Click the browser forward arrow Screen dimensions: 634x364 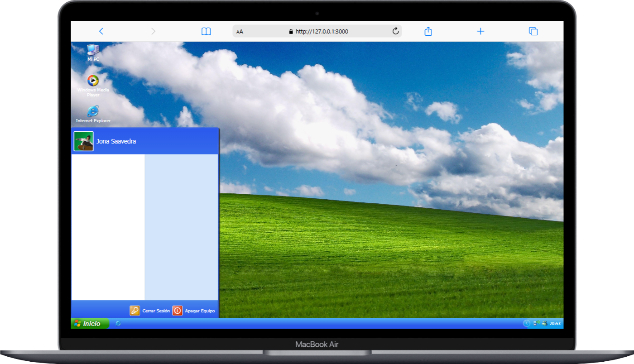pos(153,31)
